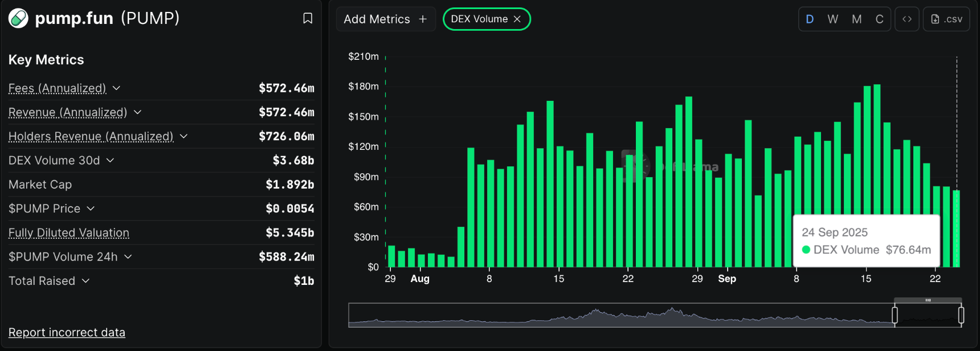Switch chart to Cumulative view
Image resolution: width=980 pixels, height=351 pixels.
point(880,19)
